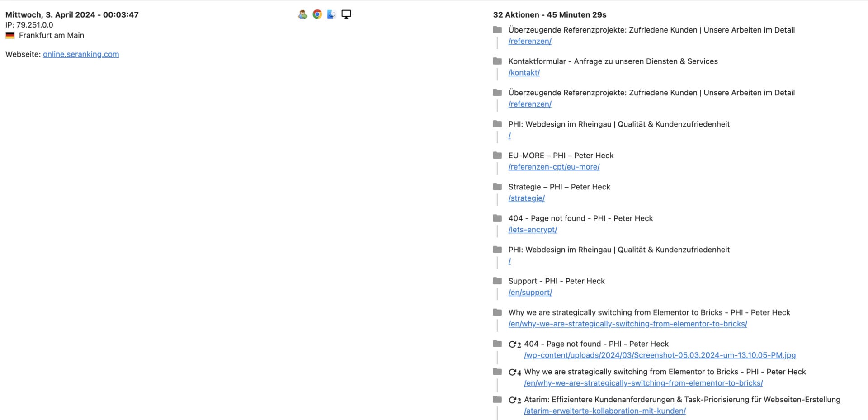868x420 pixels.
Task: Click the folder icon next to the Kontaktformular action
Action: point(498,61)
